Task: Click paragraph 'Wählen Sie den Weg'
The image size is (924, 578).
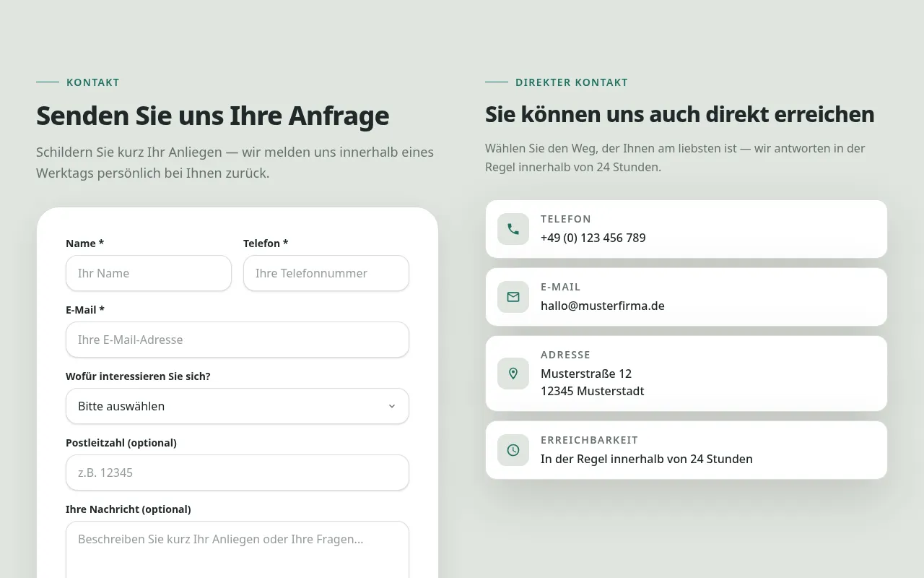Action: click(676, 158)
